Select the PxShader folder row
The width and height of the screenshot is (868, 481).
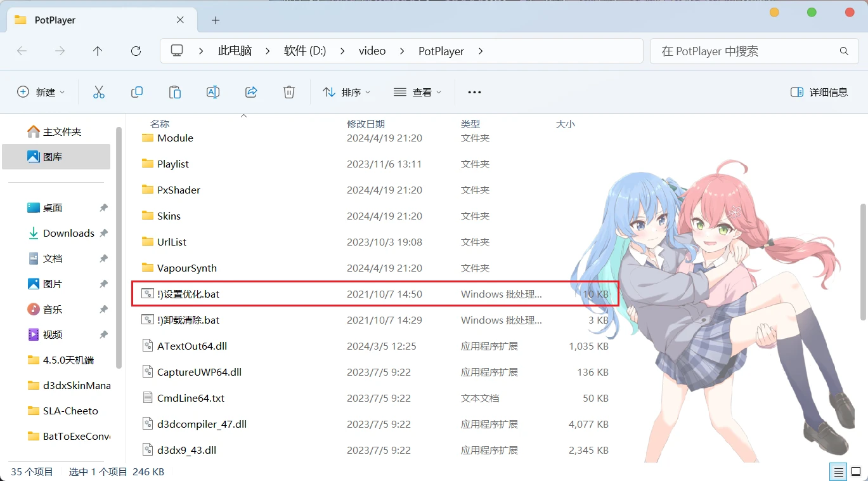click(x=374, y=190)
